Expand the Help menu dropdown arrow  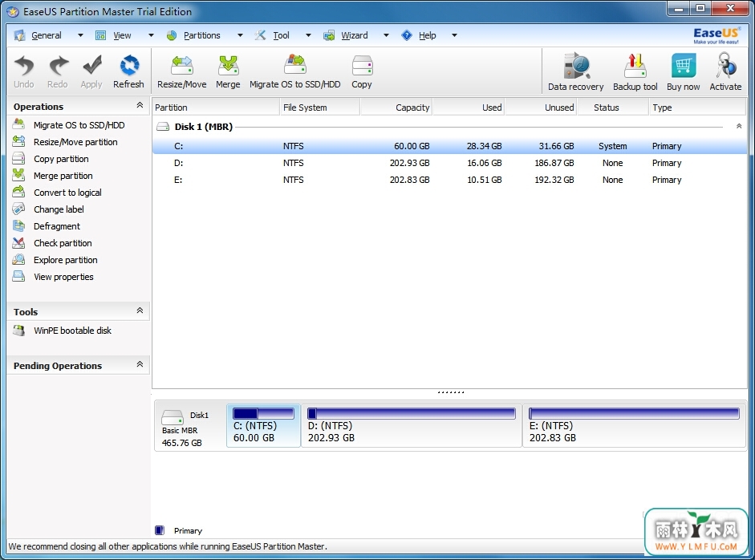pos(454,35)
